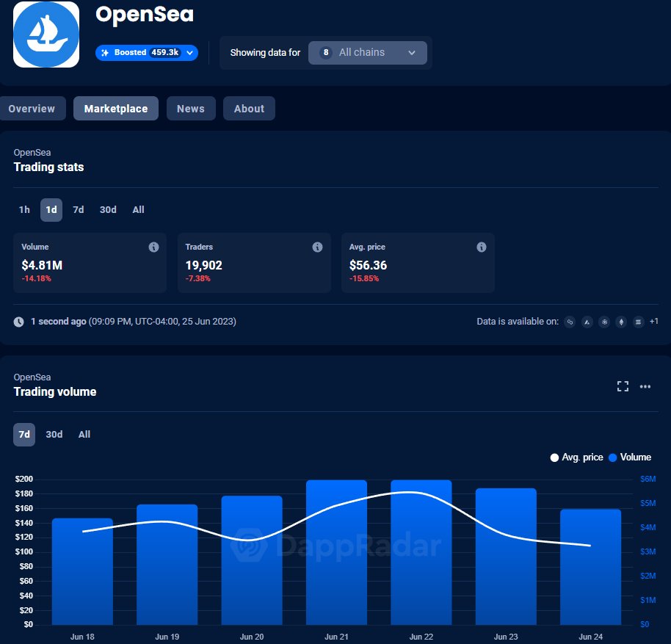Screen dimensions: 671x644
Task: Go to the About tab
Action: (x=249, y=109)
